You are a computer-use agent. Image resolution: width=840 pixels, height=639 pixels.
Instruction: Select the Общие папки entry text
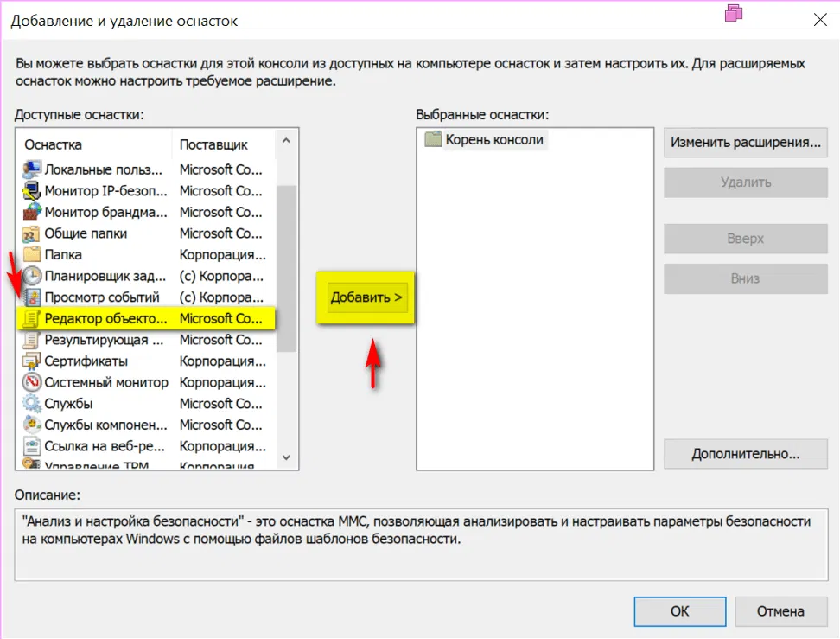point(86,233)
